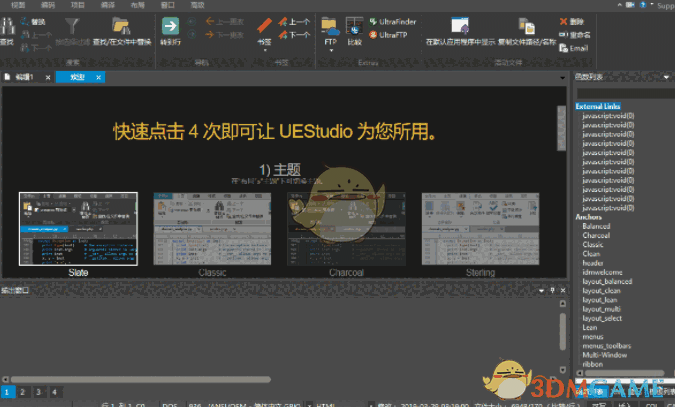Click the Compare (比较) icon
Viewport: 675px width, 407px height.
[x=354, y=26]
